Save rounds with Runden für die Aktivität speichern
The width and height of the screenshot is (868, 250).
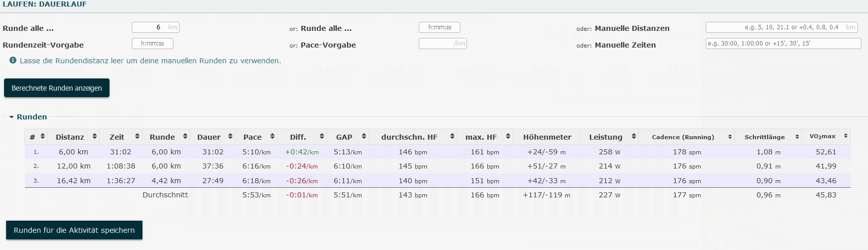(x=74, y=230)
